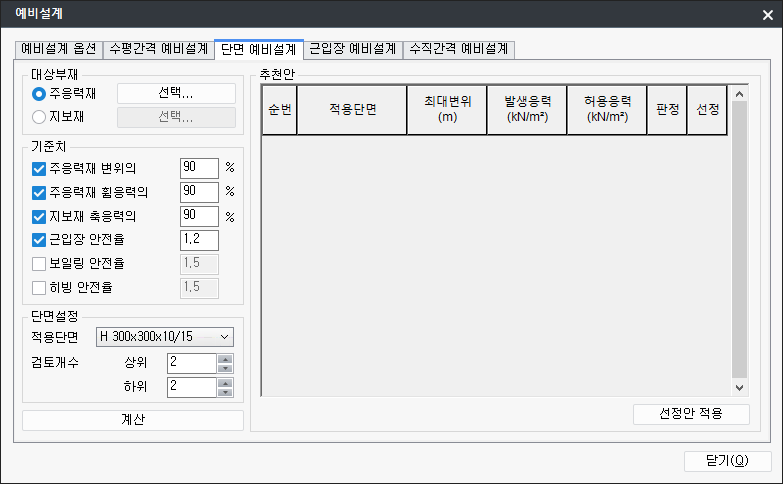The height and width of the screenshot is (484, 783).
Task: Enable the 히빙 안전율 checkbox
Action: click(40, 288)
